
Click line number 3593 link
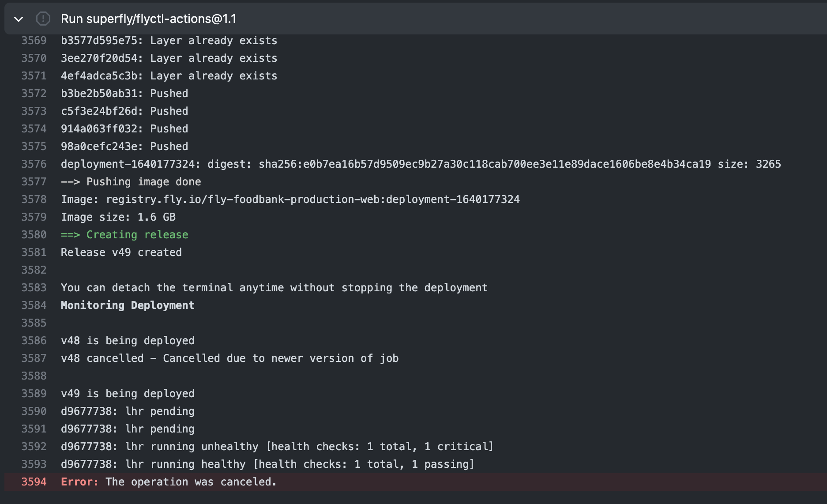pyautogui.click(x=34, y=464)
